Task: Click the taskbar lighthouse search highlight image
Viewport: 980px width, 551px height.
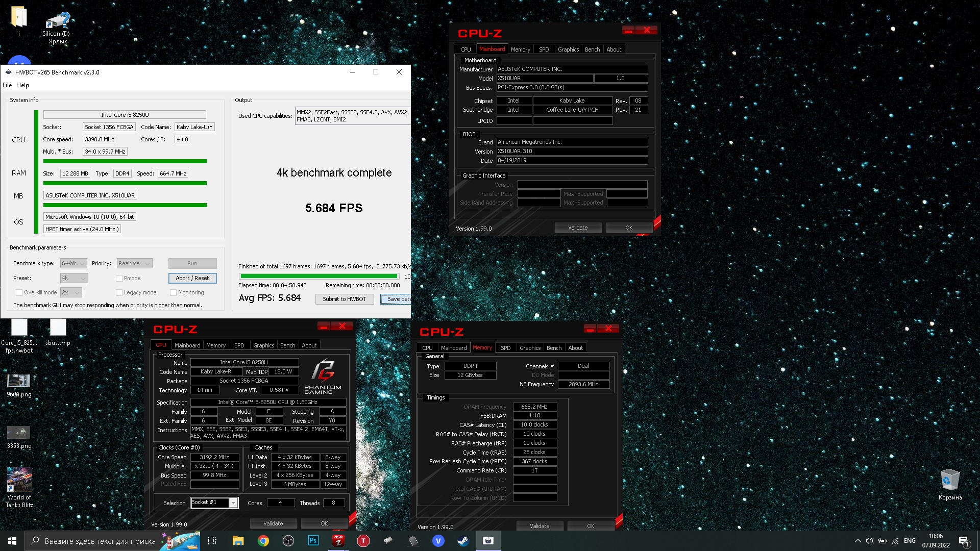Action: (180, 541)
